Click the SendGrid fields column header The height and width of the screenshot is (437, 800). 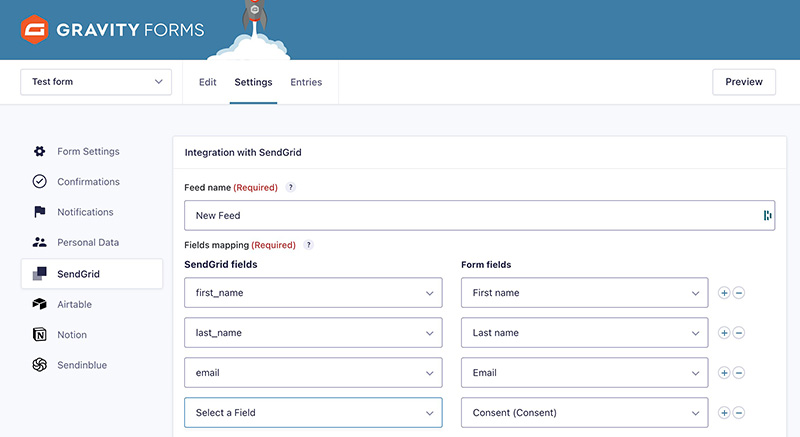221,264
